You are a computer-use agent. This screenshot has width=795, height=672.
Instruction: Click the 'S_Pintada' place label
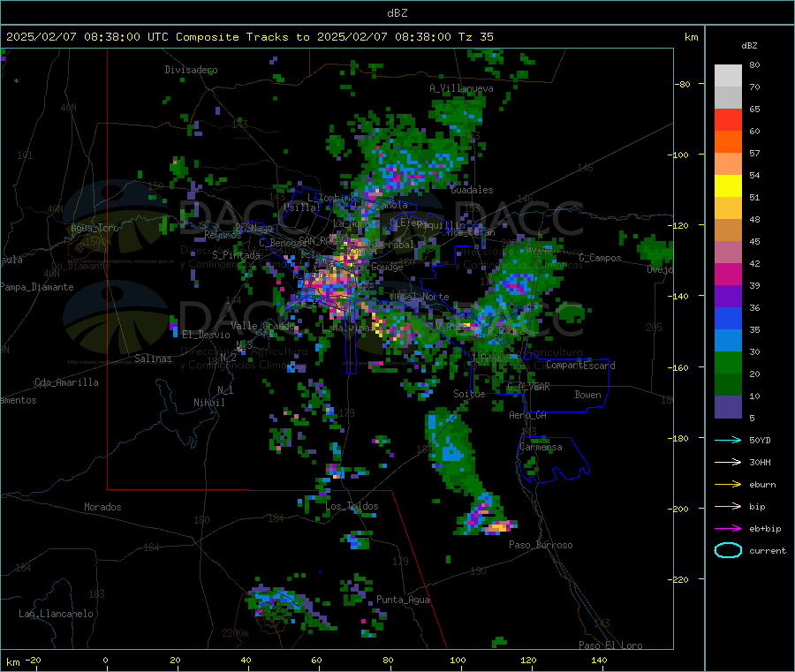[x=236, y=255]
